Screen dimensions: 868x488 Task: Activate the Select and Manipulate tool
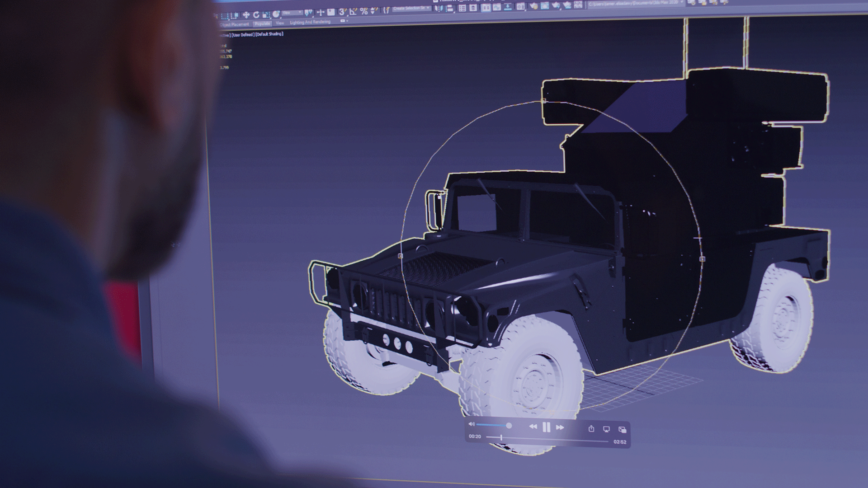[321, 12]
